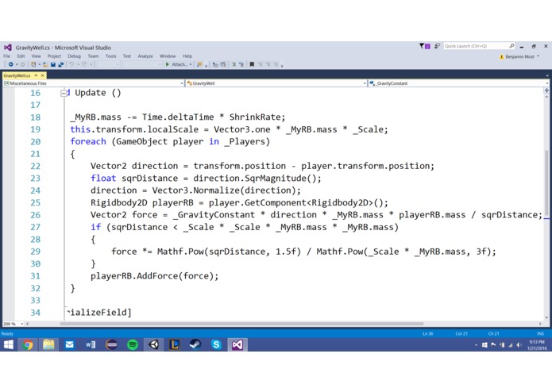Collapse the Update method outline at line 16
The height and width of the screenshot is (392, 552).
point(64,93)
